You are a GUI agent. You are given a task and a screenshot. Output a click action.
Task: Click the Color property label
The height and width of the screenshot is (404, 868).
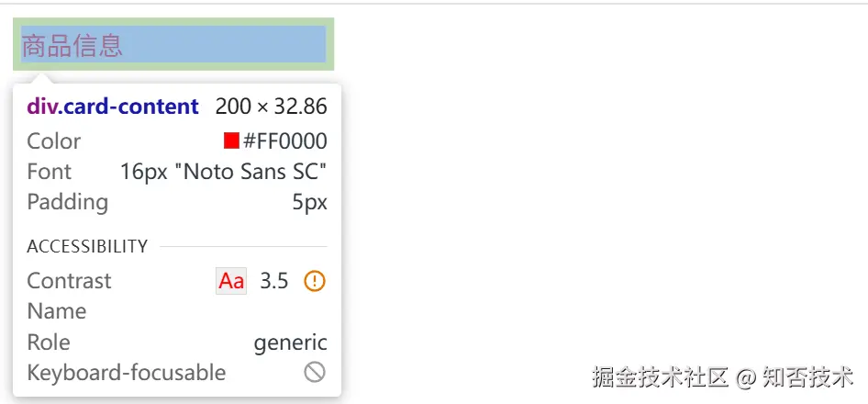tap(53, 141)
